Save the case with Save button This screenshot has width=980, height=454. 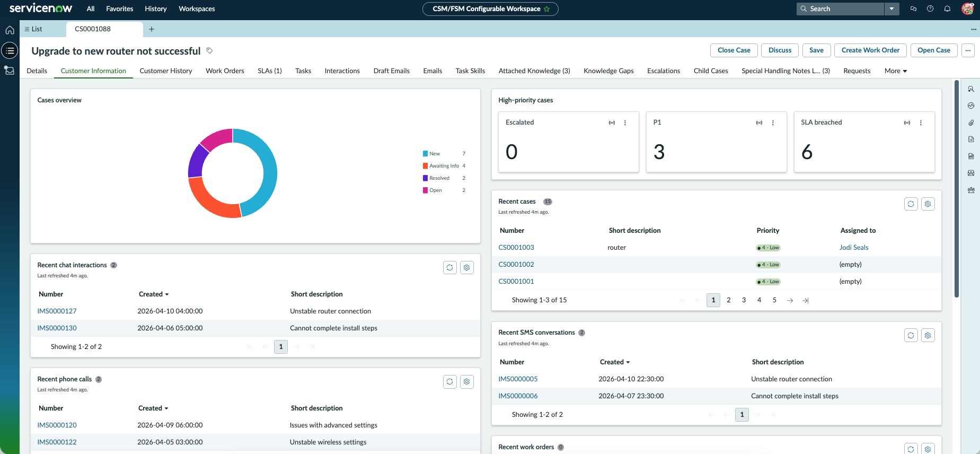pos(817,50)
